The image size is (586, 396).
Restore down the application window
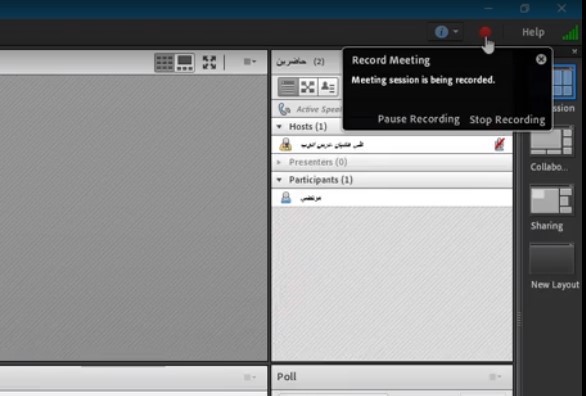(524, 8)
